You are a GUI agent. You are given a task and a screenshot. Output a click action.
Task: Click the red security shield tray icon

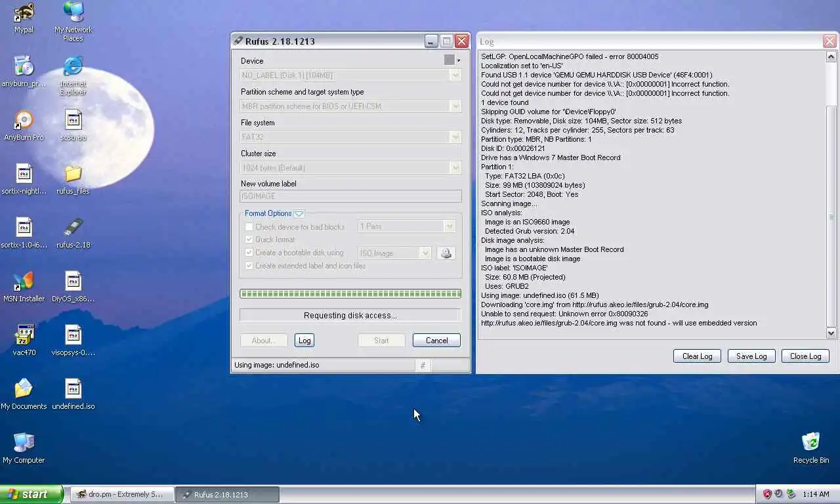click(x=766, y=494)
